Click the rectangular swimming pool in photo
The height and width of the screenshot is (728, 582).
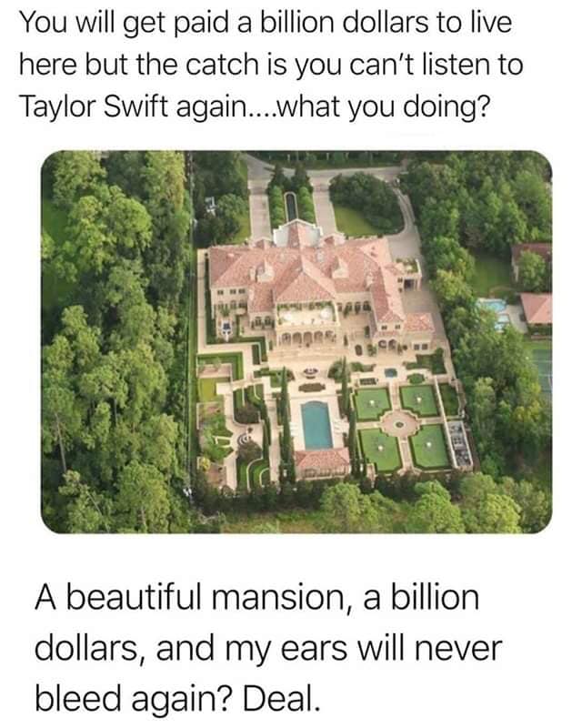[316, 425]
